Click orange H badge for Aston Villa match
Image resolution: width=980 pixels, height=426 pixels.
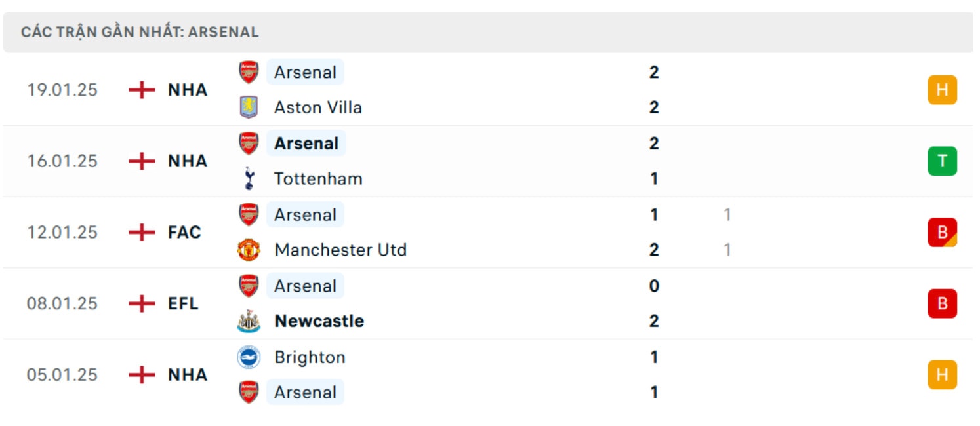942,90
